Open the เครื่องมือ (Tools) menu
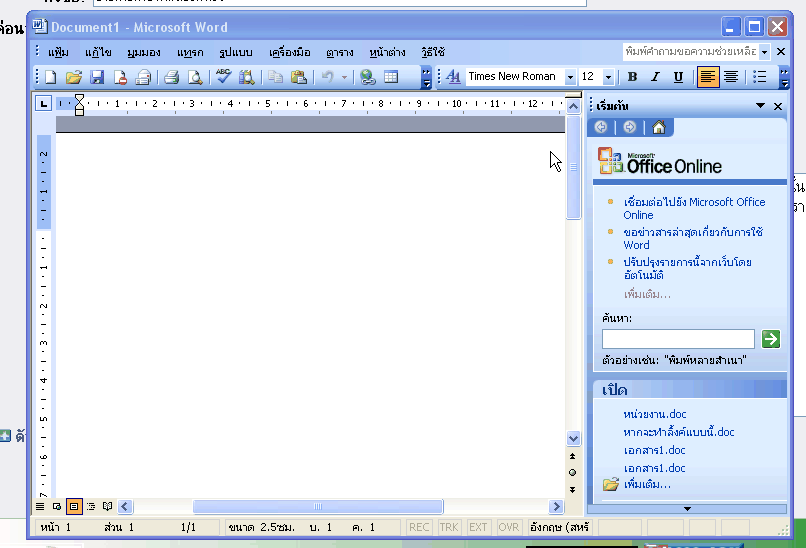This screenshot has width=806, height=548. tap(290, 52)
